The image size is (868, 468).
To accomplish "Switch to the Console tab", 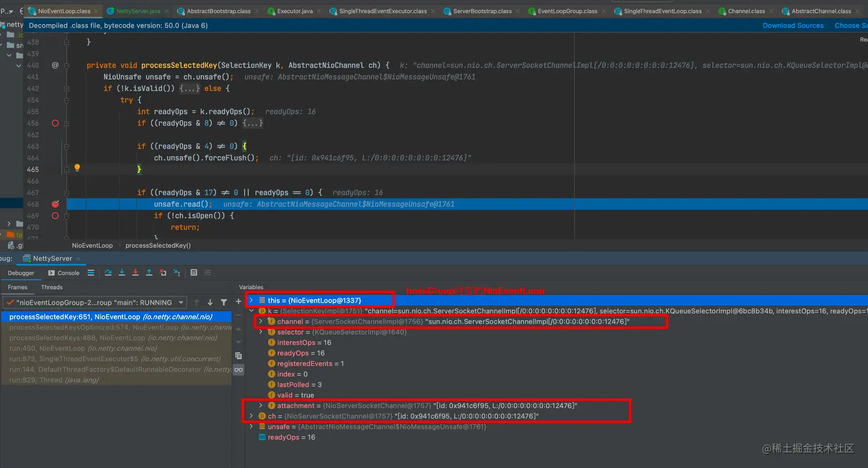I will (x=64, y=273).
